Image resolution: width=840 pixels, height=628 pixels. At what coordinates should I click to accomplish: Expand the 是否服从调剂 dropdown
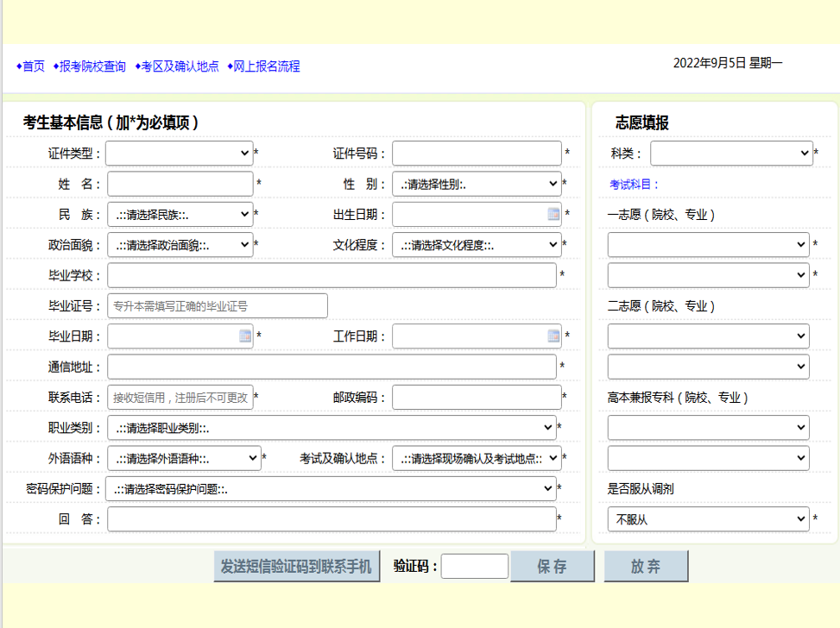click(x=708, y=519)
